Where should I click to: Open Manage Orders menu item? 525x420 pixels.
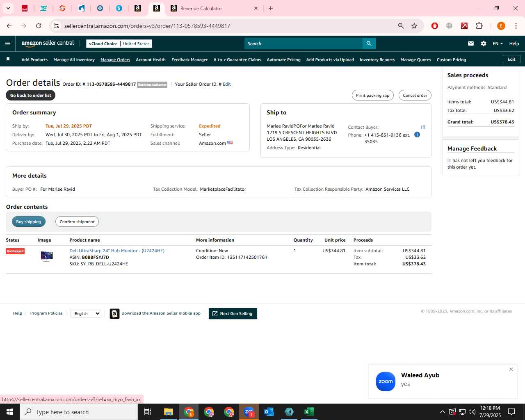tap(115, 59)
